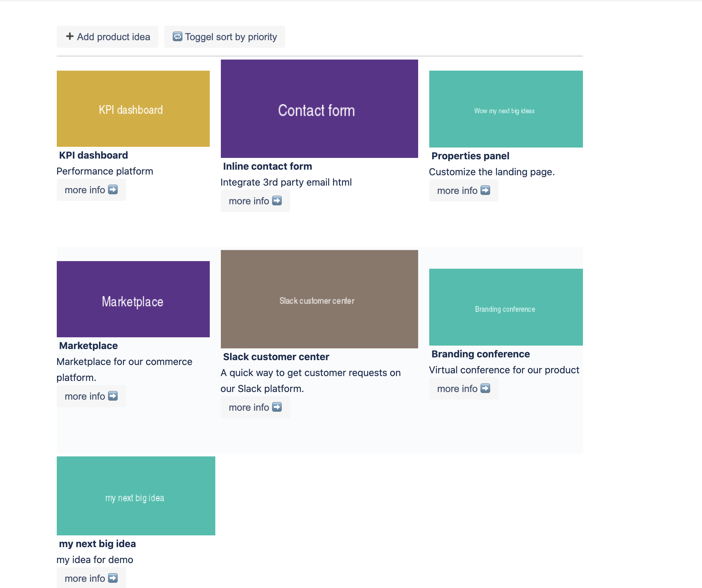Click the teal Wow my next big ideas image
702x588 pixels.
point(506,109)
